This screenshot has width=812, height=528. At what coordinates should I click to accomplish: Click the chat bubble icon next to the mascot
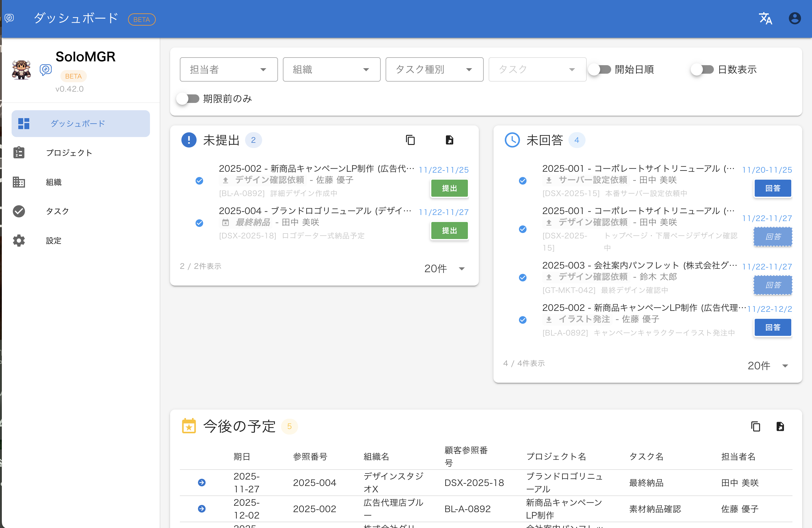tap(46, 69)
